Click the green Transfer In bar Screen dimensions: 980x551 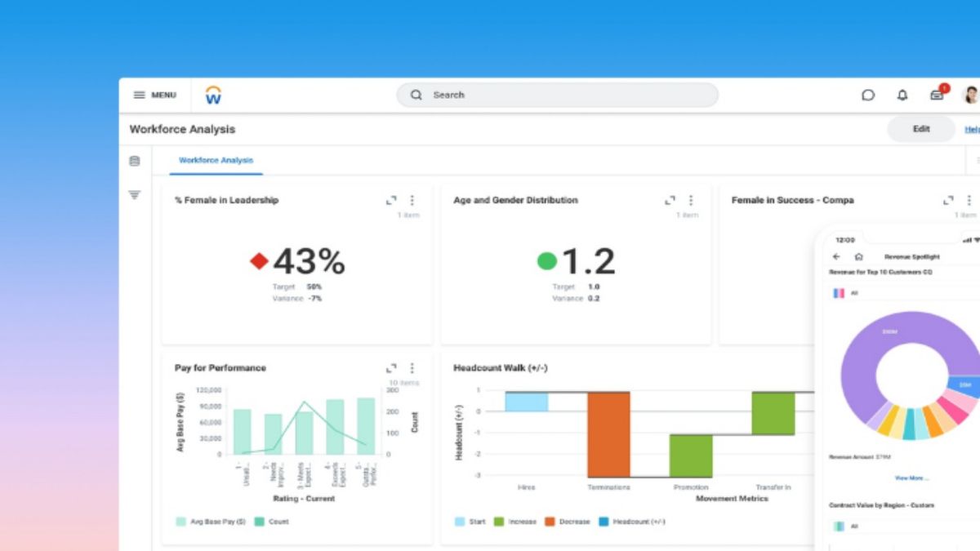pyautogui.click(x=773, y=413)
